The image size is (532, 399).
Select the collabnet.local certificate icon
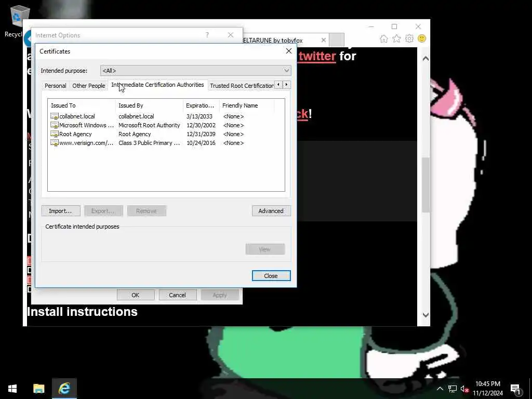click(x=54, y=116)
